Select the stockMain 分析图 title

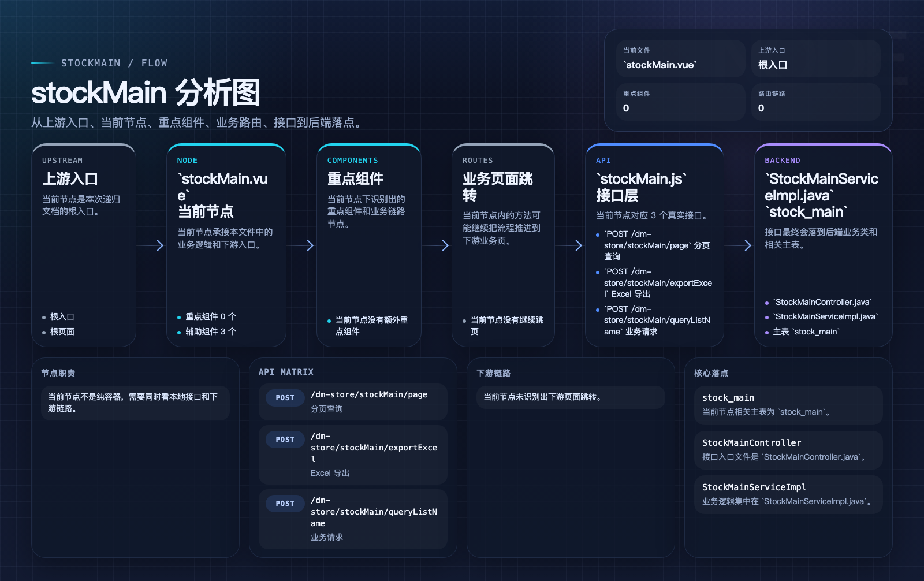coord(146,93)
